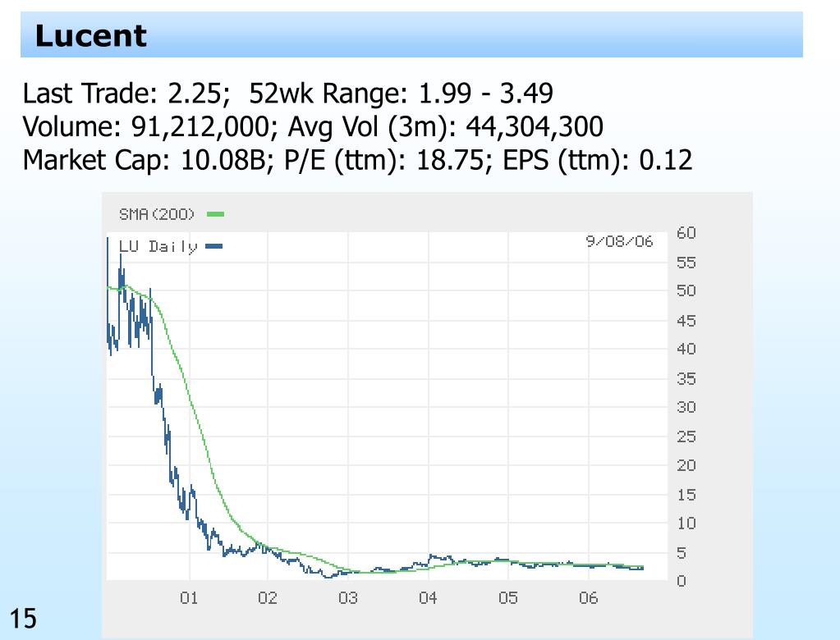This screenshot has height=640, width=840.
Task: Click 'Avg Vol (3m): 44,304,300' text
Action: click(446, 127)
